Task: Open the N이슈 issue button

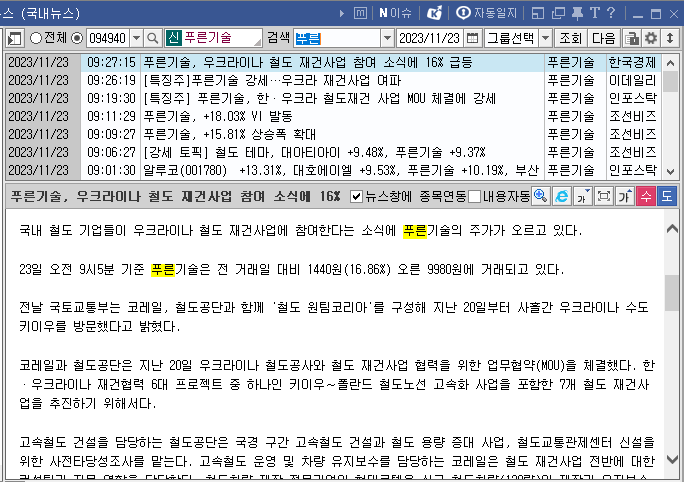Action: 395,13
